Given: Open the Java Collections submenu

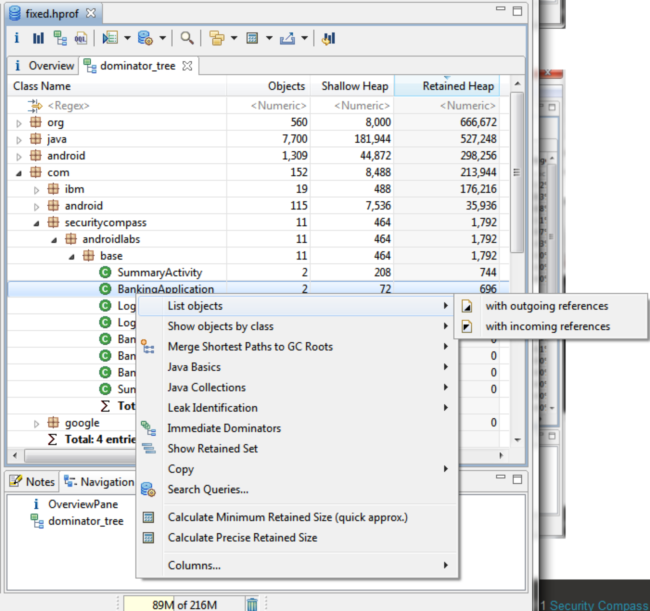Looking at the screenshot, I should pos(298,387).
